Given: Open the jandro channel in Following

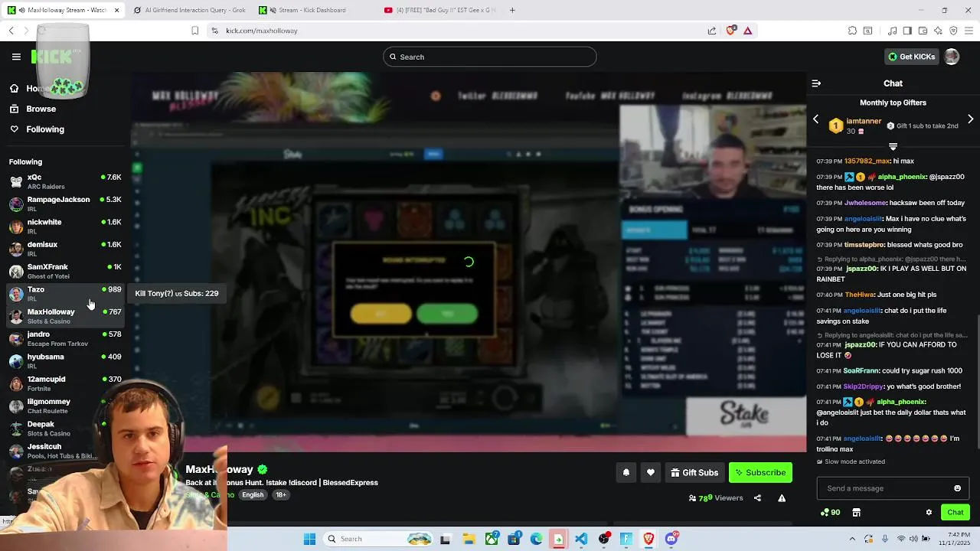Looking at the screenshot, I should pyautogui.click(x=64, y=338).
